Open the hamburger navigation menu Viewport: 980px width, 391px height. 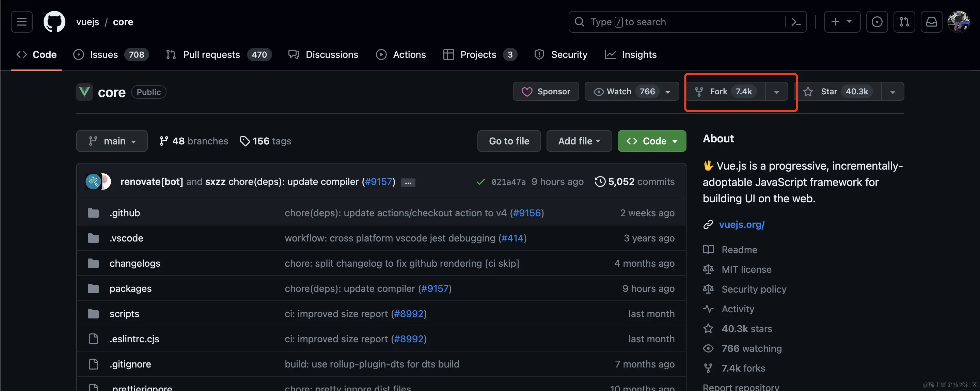[x=22, y=22]
